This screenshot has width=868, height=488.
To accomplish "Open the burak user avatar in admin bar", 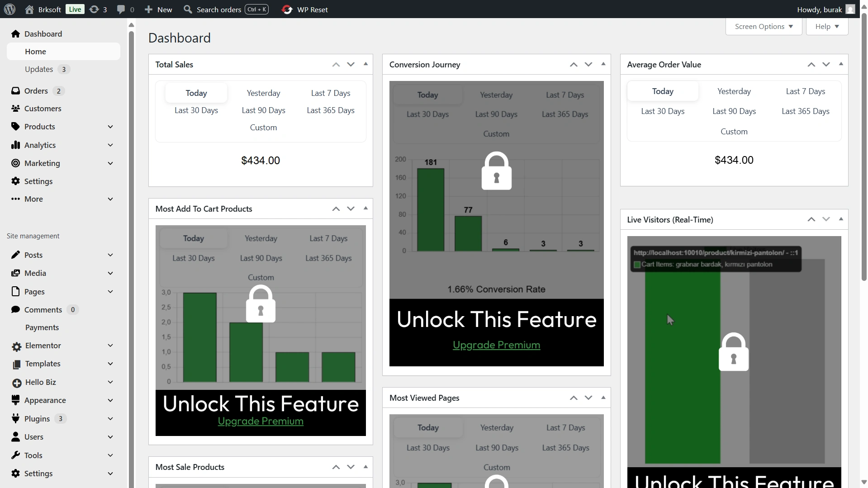I will 850,9.
